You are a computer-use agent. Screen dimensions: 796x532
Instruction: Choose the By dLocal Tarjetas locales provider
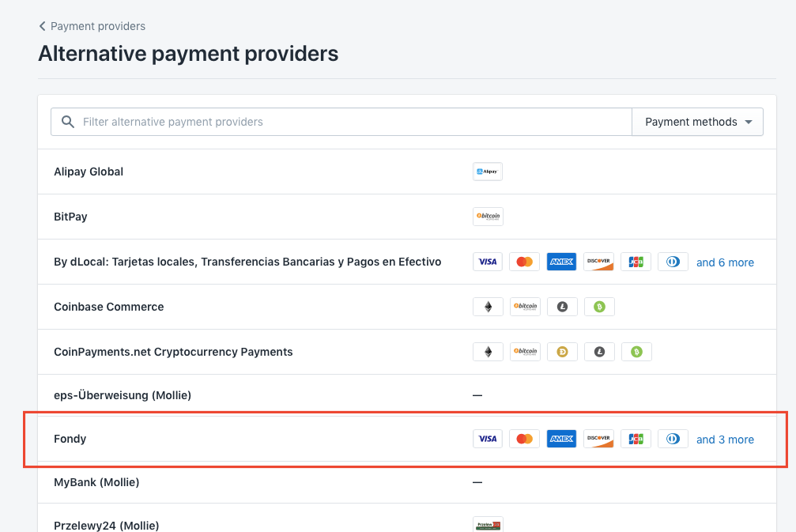tap(247, 262)
